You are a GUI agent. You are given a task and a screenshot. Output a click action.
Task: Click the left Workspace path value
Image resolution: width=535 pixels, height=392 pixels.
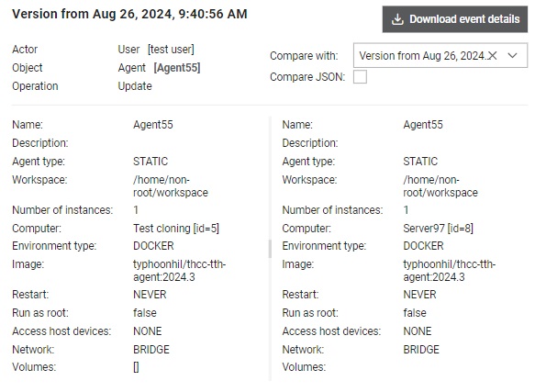(x=171, y=186)
